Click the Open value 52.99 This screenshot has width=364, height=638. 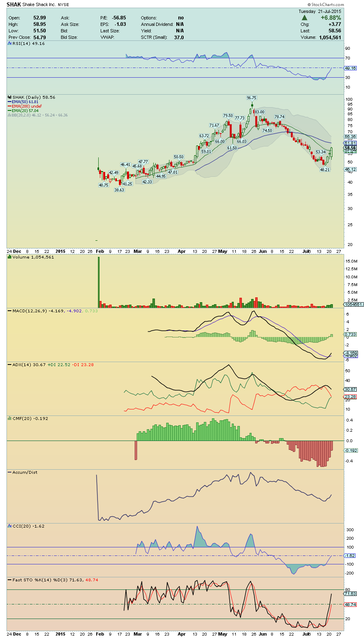pos(40,18)
